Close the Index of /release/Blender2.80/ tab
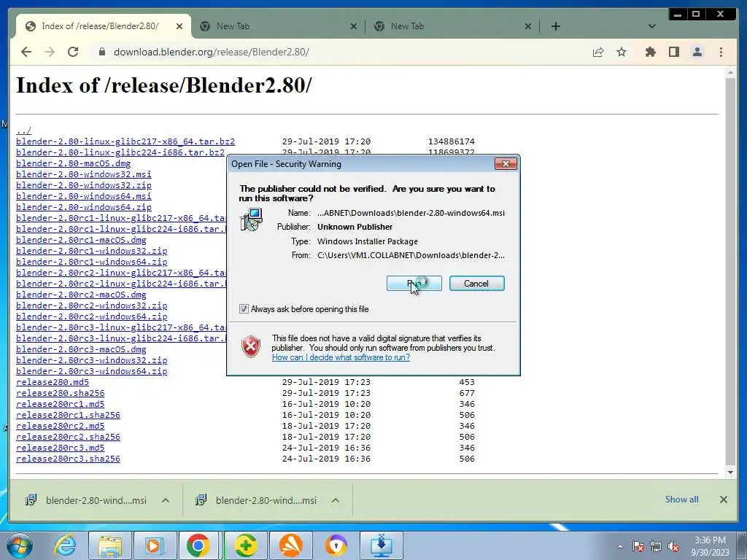 click(179, 26)
